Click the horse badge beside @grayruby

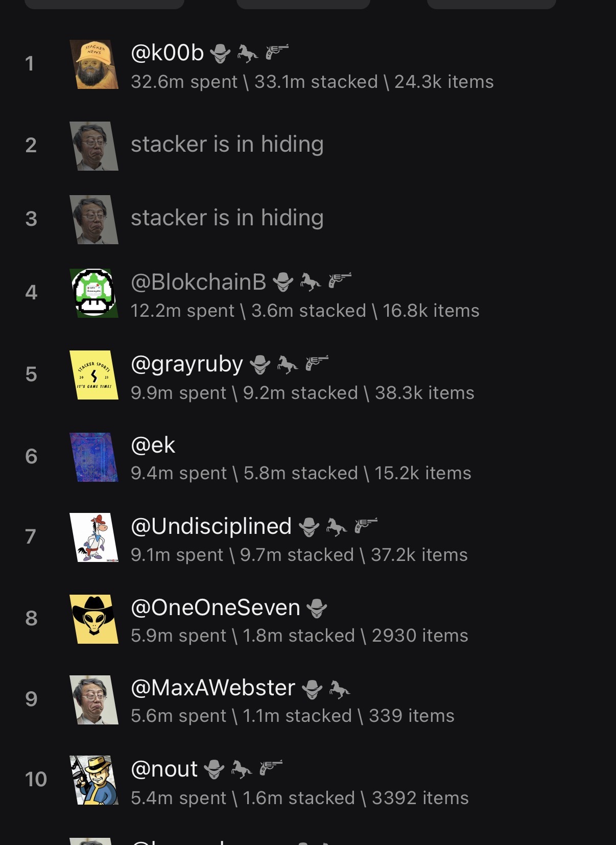288,364
